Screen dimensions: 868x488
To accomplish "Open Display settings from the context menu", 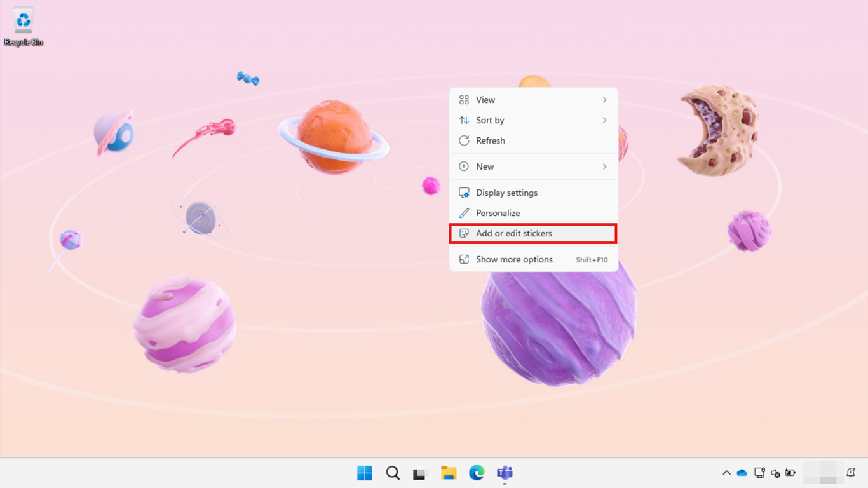I will click(506, 193).
